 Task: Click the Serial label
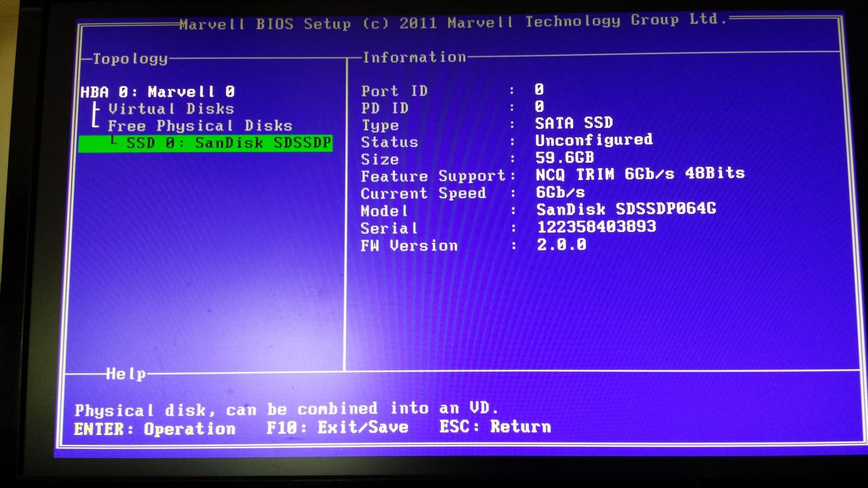click(x=389, y=228)
